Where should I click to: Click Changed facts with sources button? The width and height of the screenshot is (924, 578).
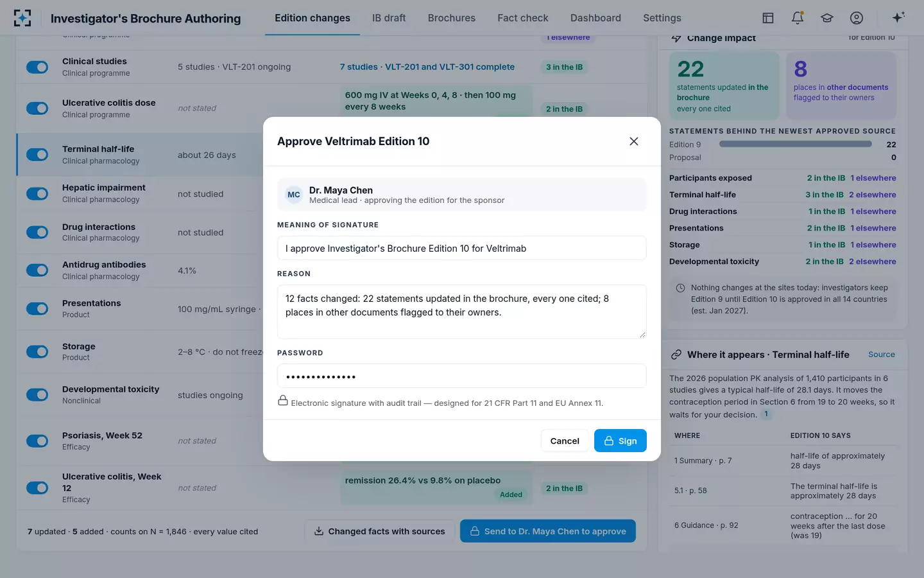point(380,531)
